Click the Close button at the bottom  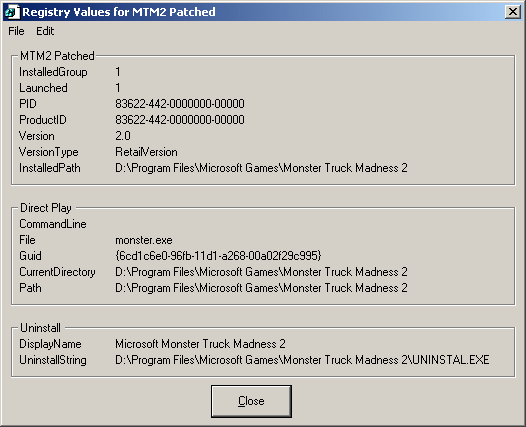[251, 401]
